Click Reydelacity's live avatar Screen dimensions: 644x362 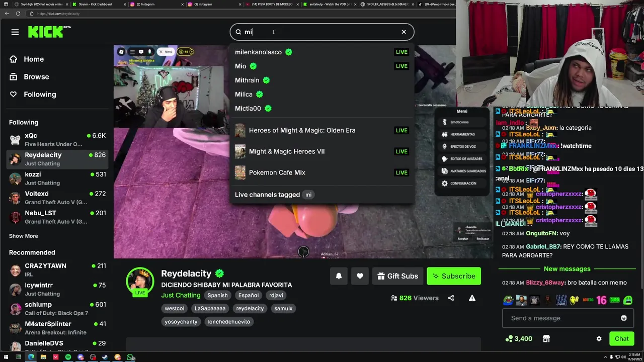click(140, 282)
